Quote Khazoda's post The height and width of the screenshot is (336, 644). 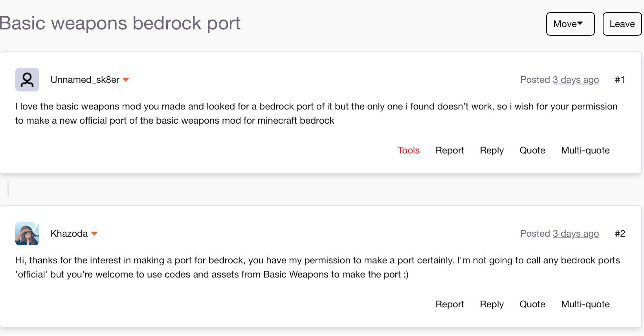click(x=532, y=304)
